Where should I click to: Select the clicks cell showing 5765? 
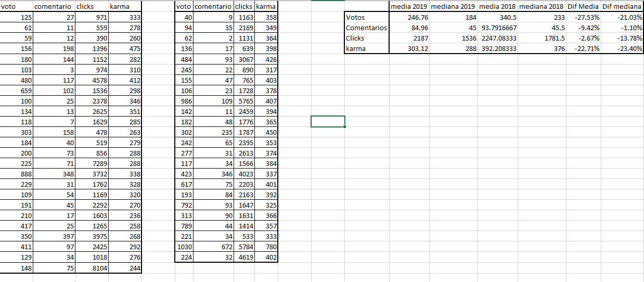244,101
